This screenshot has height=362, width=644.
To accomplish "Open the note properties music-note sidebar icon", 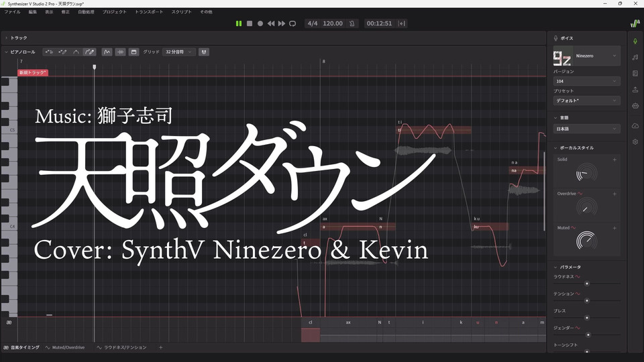I will coord(635,58).
